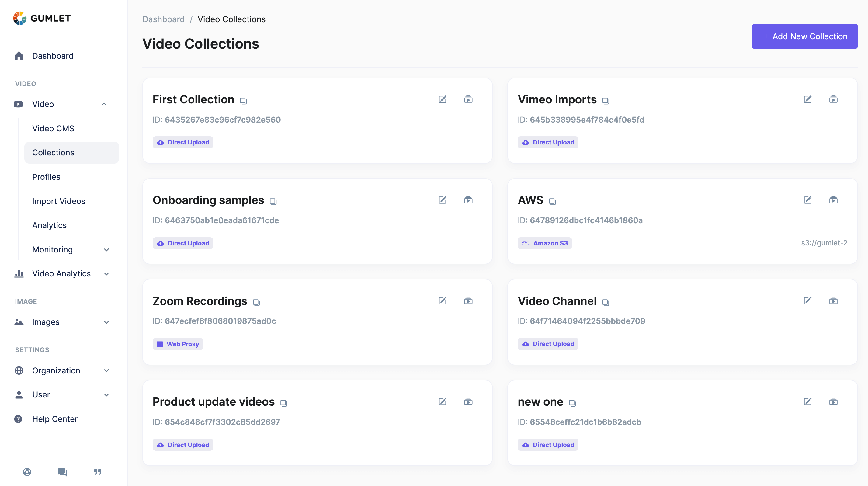Click Add New Collection button
Screen dimensions: 868x486
[x=804, y=36]
